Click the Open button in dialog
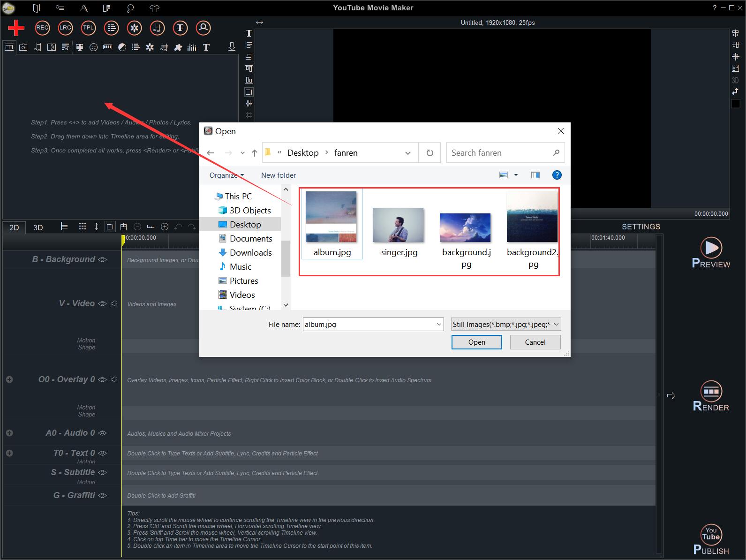Image resolution: width=746 pixels, height=560 pixels. coord(477,342)
